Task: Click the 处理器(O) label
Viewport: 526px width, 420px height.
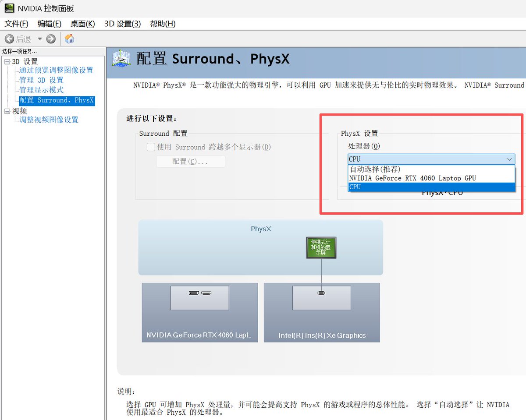Action: [x=364, y=146]
